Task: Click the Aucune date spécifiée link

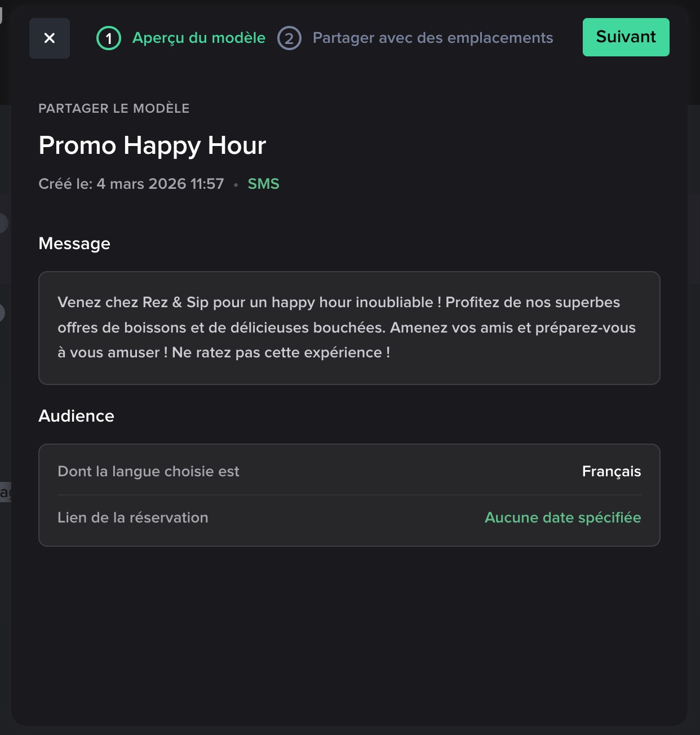Action: tap(562, 517)
